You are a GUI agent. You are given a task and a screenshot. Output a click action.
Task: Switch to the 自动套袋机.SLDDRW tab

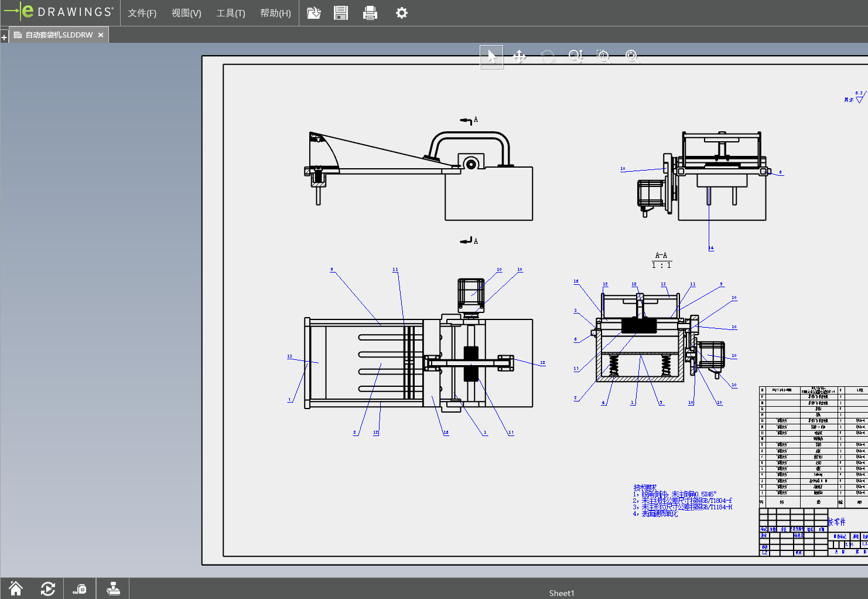click(59, 35)
